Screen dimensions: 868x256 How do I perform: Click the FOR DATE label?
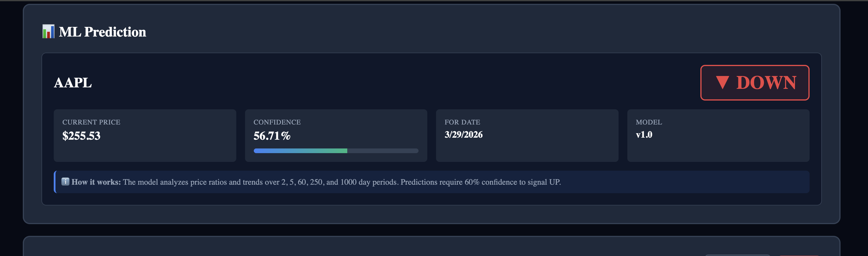point(462,122)
